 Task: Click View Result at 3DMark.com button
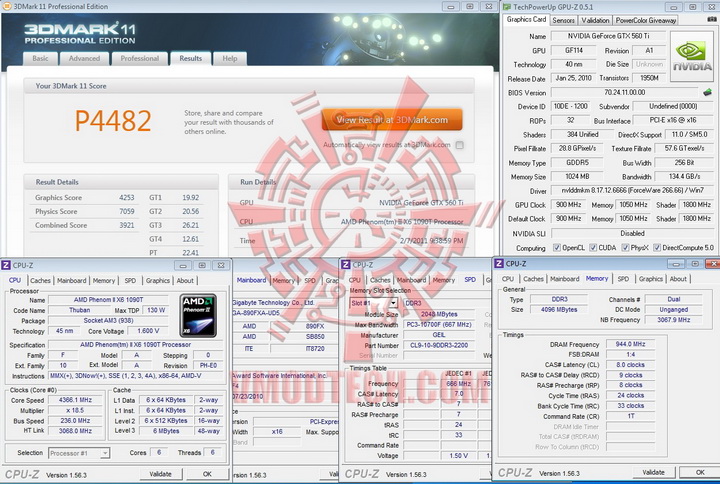click(392, 120)
